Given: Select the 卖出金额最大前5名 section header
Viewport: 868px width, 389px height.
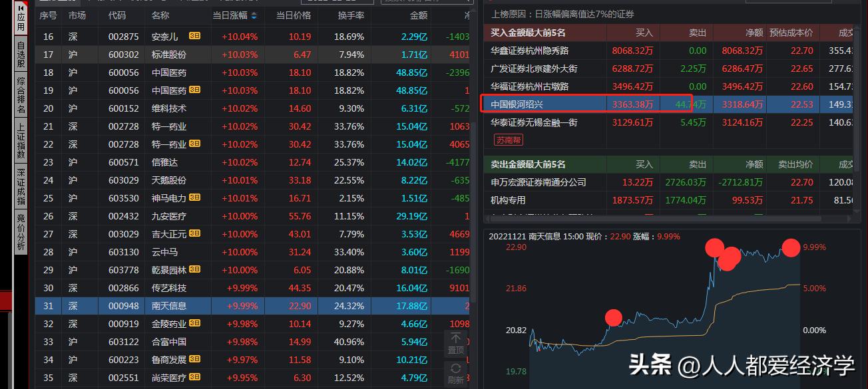Looking at the screenshot, I should coord(526,164).
